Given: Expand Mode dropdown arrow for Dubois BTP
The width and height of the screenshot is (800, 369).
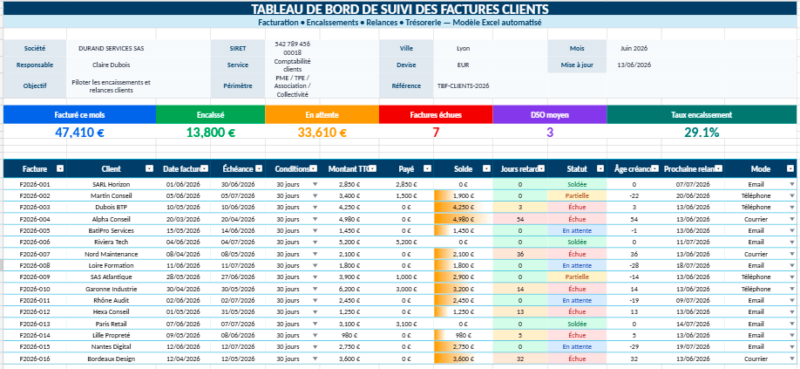Looking at the screenshot, I should tap(792, 207).
